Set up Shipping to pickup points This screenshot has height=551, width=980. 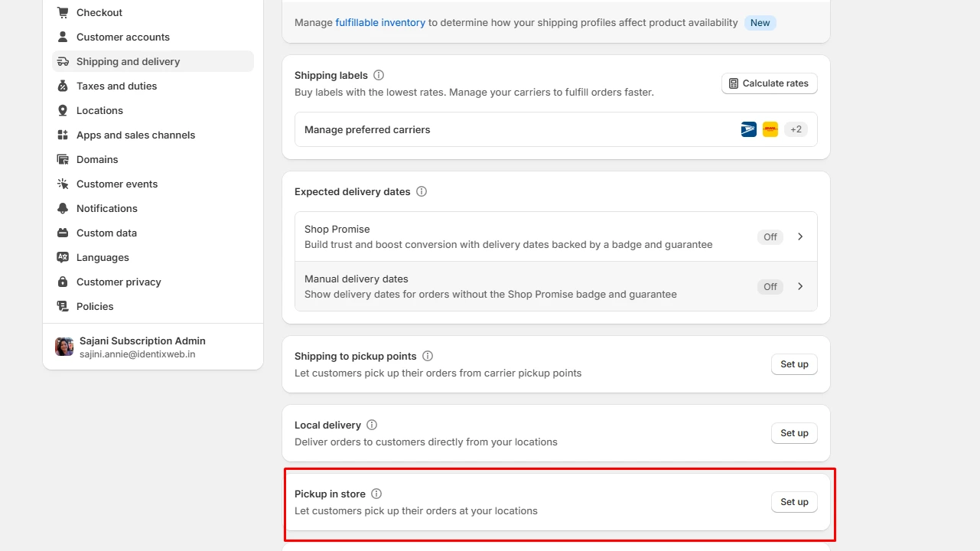pyautogui.click(x=794, y=364)
